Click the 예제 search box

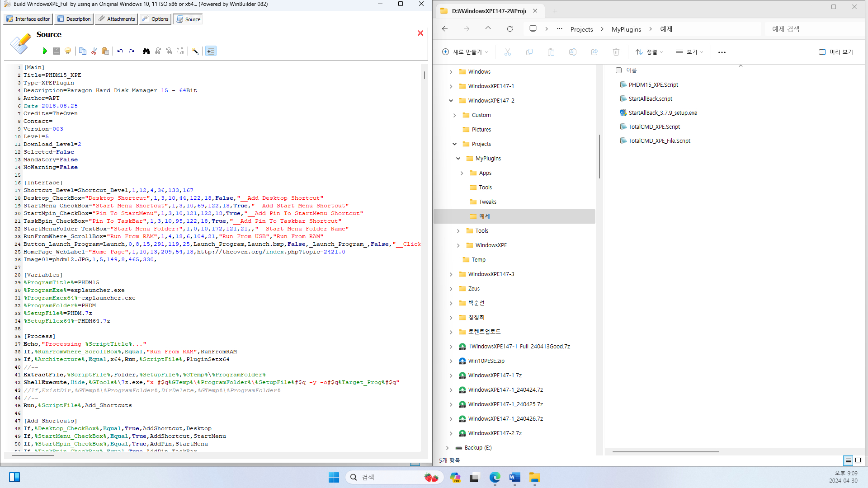click(814, 29)
